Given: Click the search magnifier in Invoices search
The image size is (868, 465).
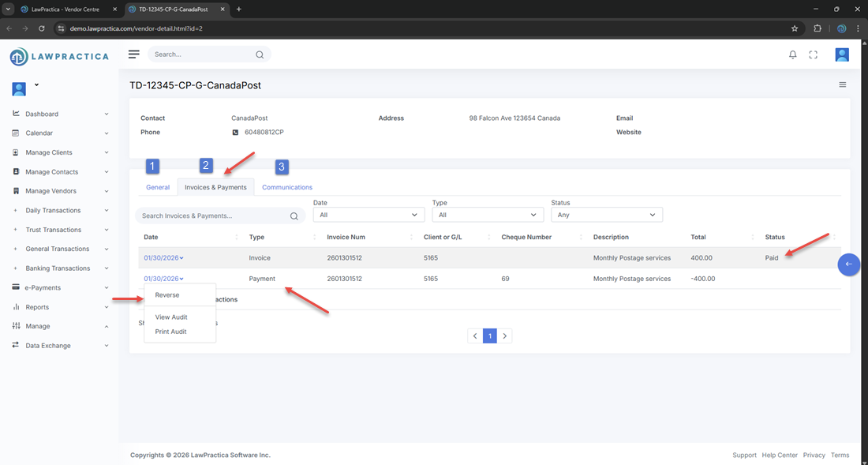Looking at the screenshot, I should [x=294, y=216].
